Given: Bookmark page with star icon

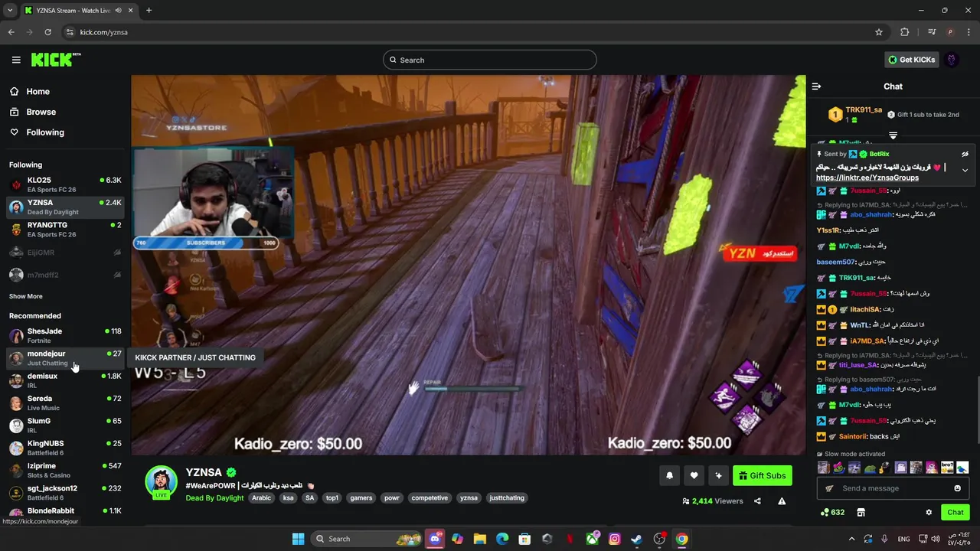Looking at the screenshot, I should coord(879,32).
